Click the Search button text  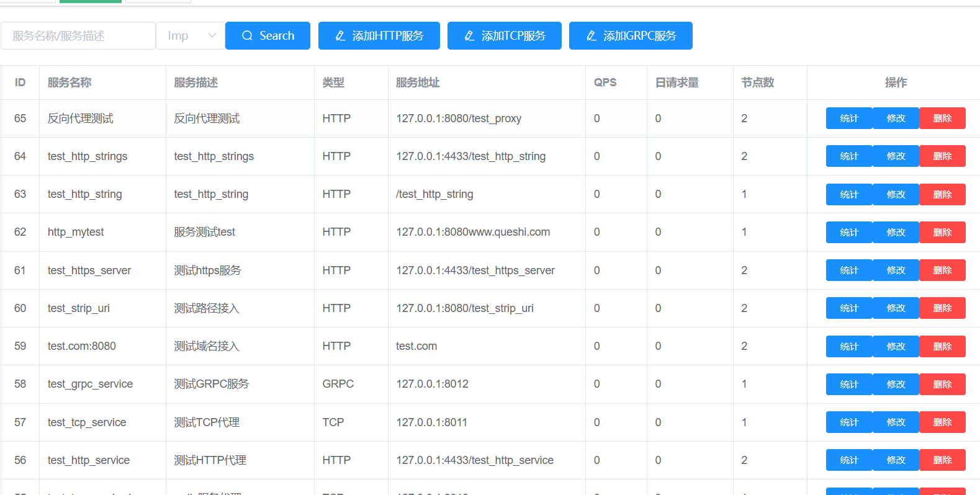click(x=277, y=36)
